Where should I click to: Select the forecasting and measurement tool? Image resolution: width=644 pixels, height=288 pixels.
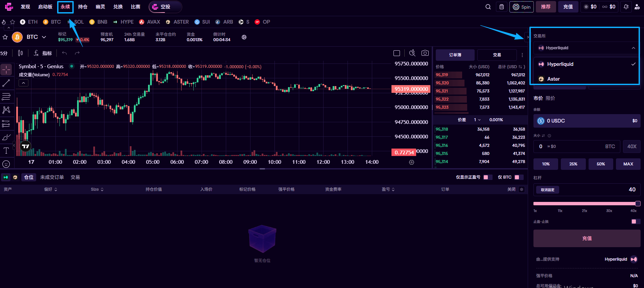point(6,124)
